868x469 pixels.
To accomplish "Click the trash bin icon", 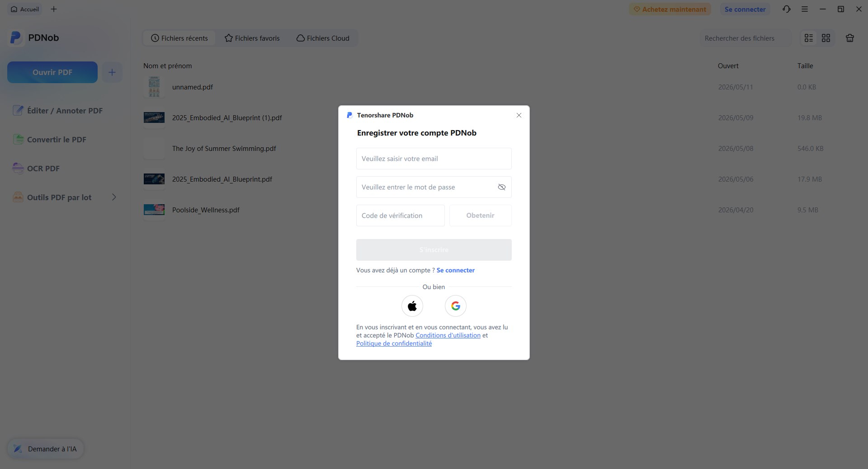I will pyautogui.click(x=850, y=38).
